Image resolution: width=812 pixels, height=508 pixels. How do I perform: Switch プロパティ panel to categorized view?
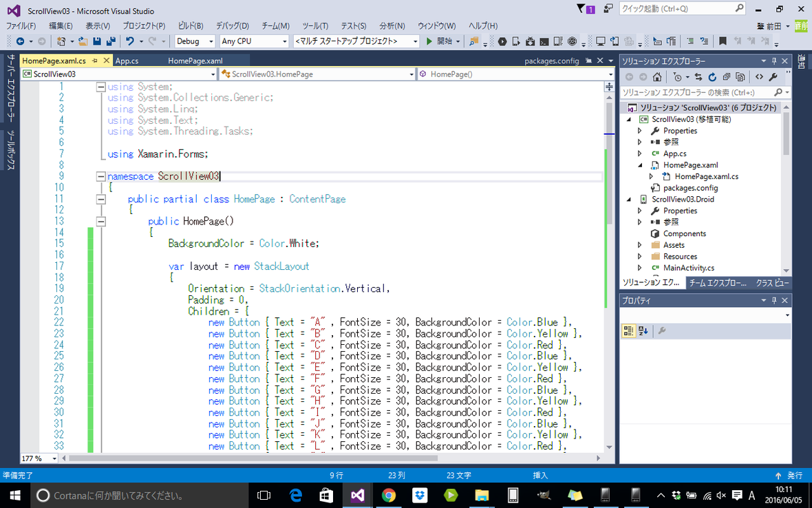[x=628, y=331]
